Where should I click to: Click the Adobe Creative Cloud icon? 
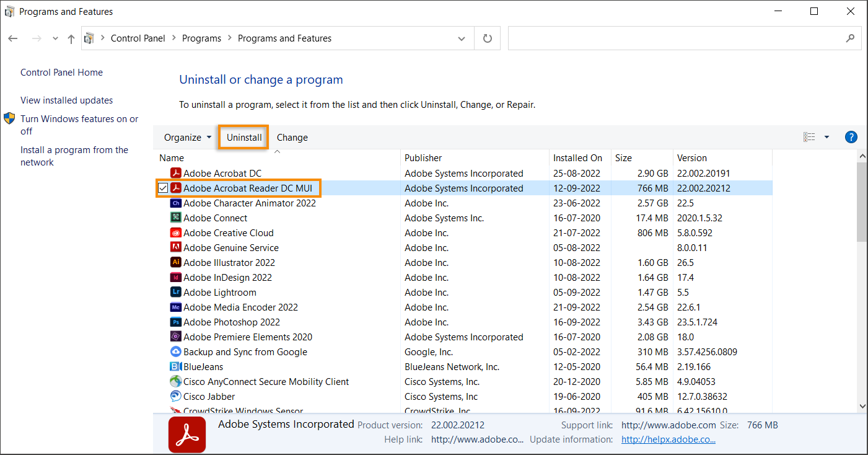177,232
